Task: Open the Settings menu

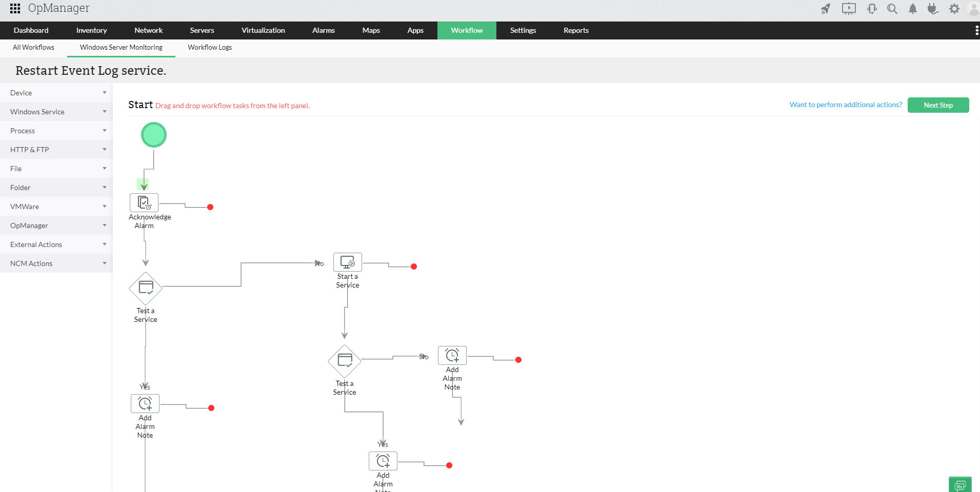Action: (x=523, y=30)
